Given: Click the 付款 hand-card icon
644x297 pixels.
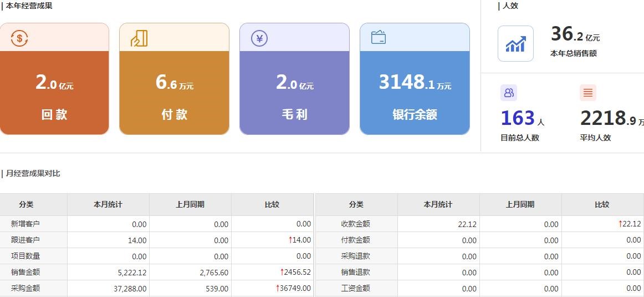Looking at the screenshot, I should point(139,38).
